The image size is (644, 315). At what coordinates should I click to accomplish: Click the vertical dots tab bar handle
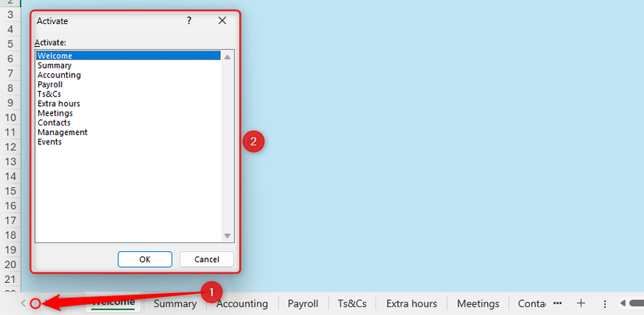tap(604, 304)
